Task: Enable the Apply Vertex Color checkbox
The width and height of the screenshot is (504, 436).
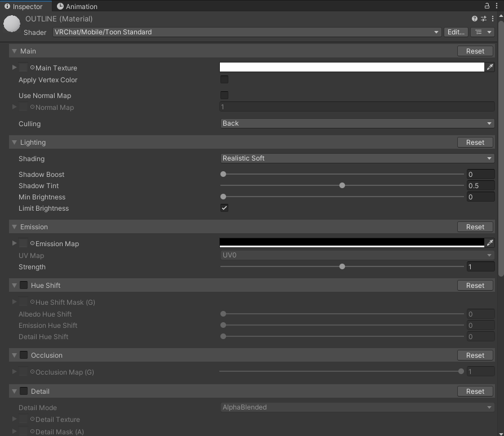Action: click(x=224, y=79)
